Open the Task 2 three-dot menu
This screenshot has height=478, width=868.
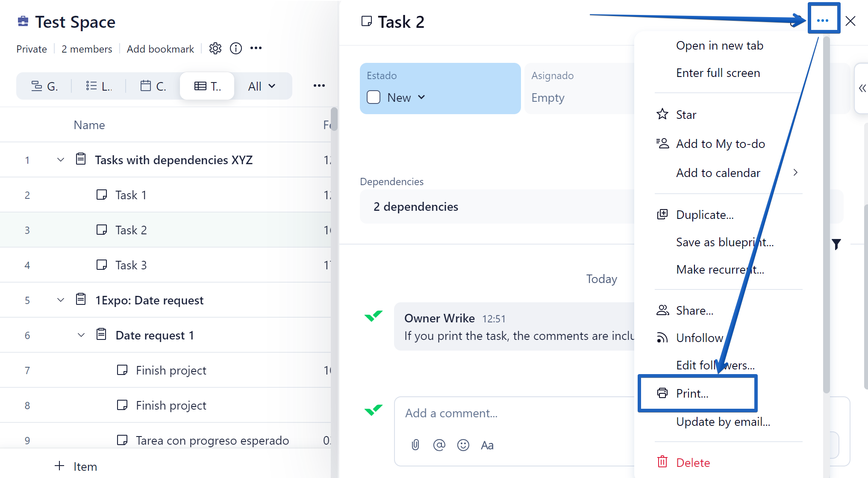pos(823,21)
